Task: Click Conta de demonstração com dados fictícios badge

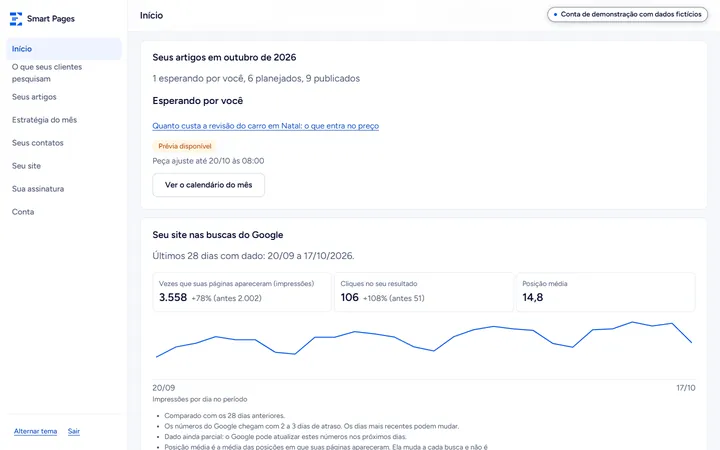Action: (627, 14)
